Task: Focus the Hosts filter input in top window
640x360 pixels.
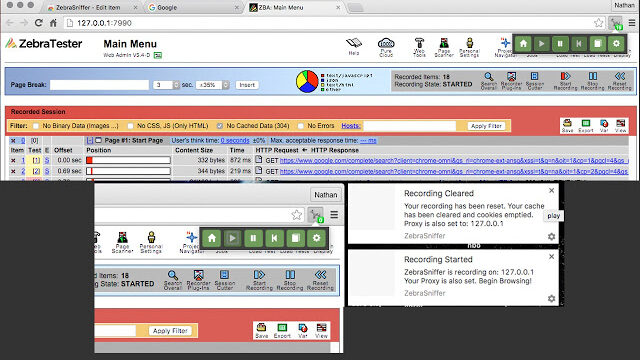Action: point(410,126)
